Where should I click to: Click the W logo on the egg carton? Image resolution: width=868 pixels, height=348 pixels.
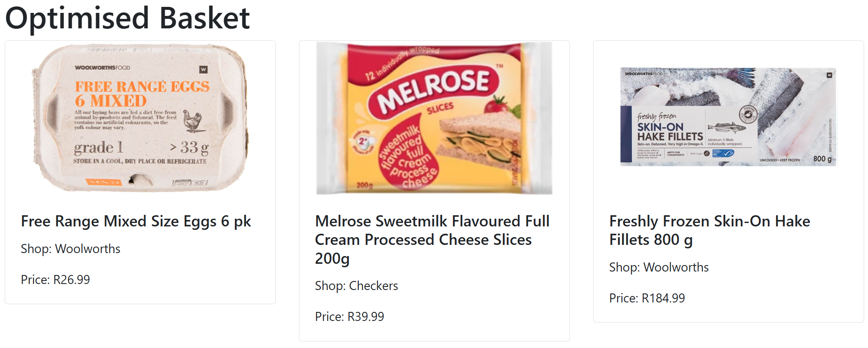[x=203, y=69]
